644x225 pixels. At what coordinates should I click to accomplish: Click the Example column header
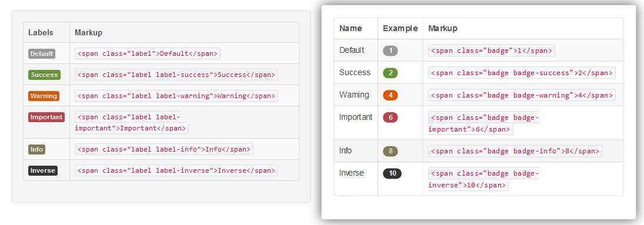click(x=400, y=28)
